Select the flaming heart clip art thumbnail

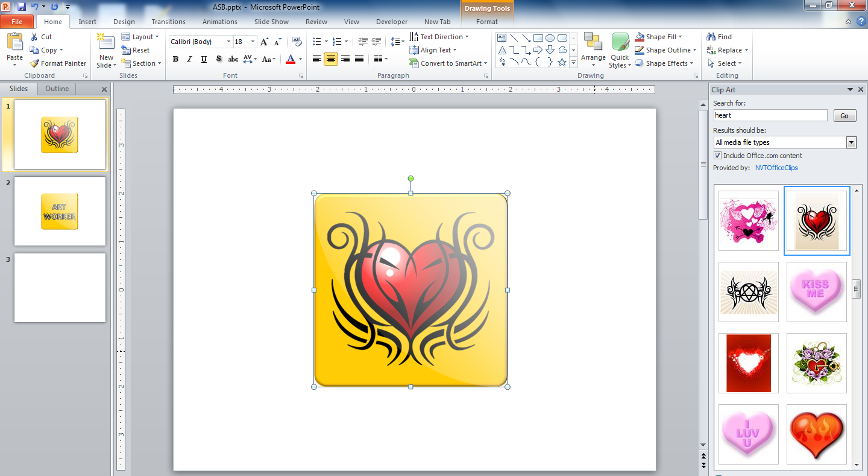[817, 434]
